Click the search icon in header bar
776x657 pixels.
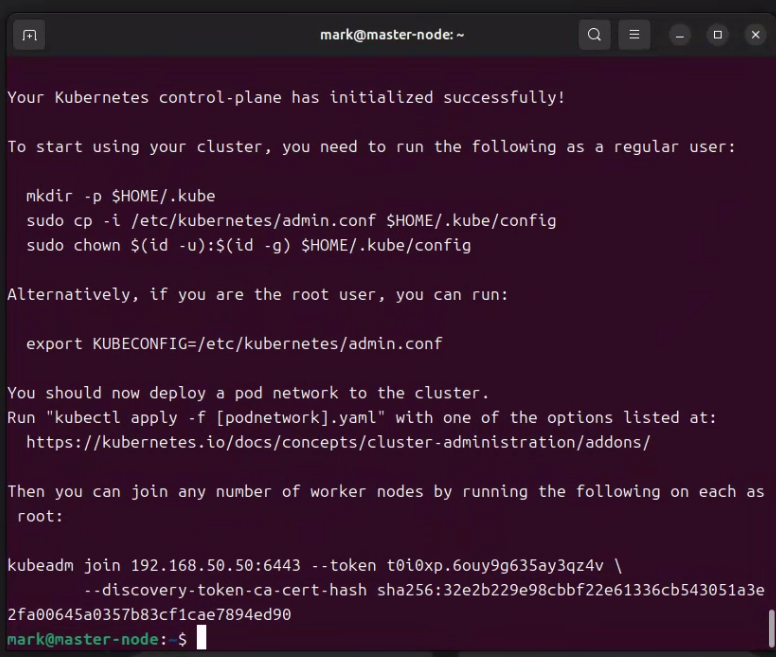tap(594, 35)
